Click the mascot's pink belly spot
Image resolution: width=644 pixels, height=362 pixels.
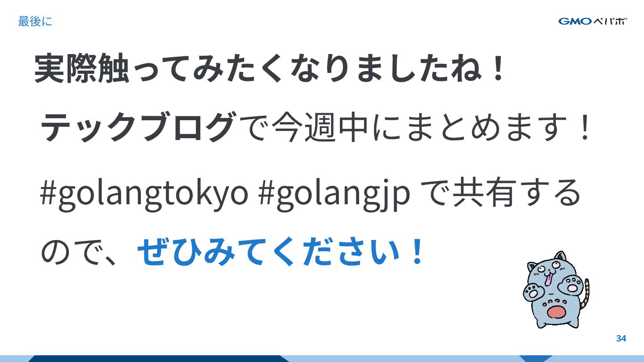[x=556, y=311]
